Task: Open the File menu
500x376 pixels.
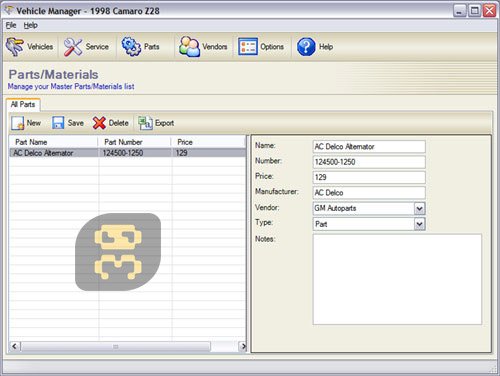Action: click(11, 25)
